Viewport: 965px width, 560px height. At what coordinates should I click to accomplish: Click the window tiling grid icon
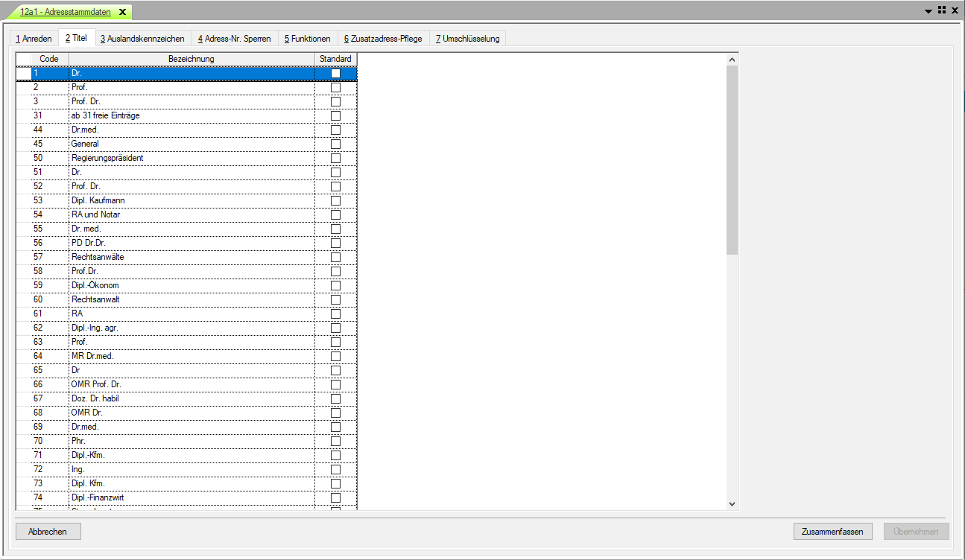click(x=942, y=10)
